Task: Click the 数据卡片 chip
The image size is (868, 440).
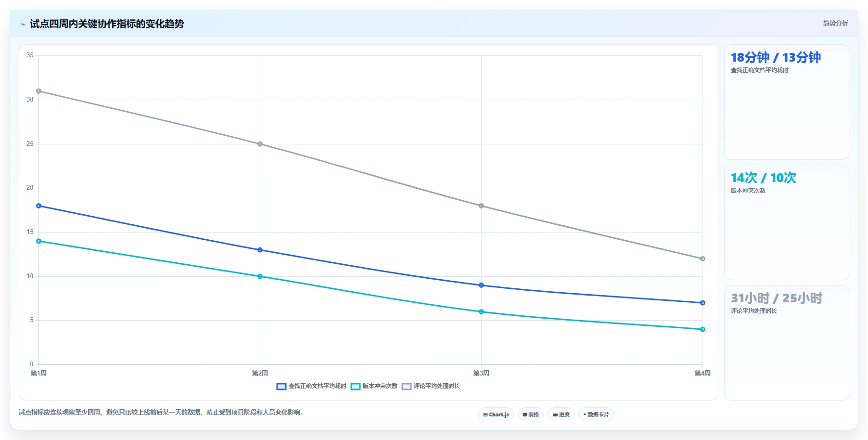Action: (x=596, y=414)
